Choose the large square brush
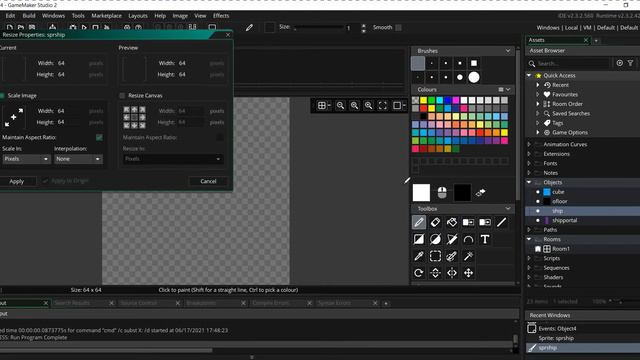This screenshot has width=640, height=360. coord(474,63)
